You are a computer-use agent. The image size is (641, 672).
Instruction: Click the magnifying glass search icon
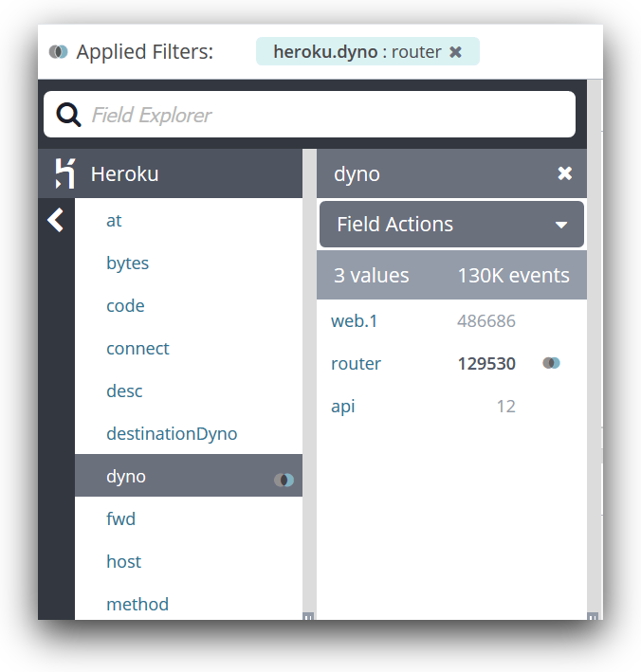[68, 115]
